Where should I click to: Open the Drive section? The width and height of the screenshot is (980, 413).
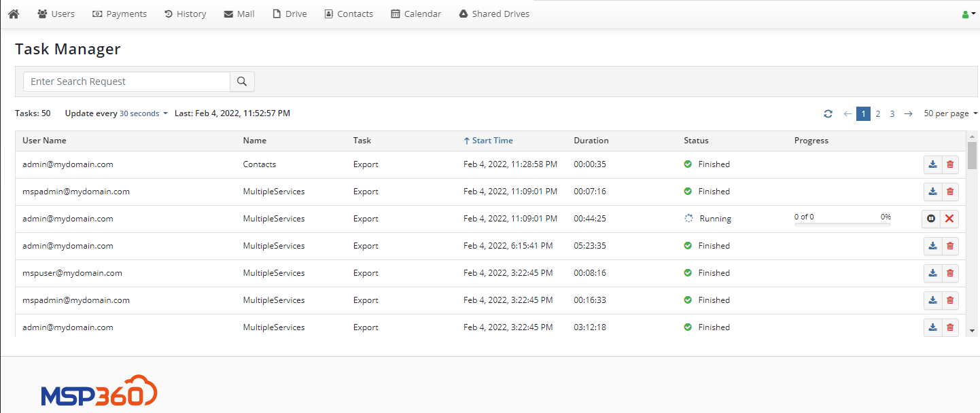click(x=290, y=14)
